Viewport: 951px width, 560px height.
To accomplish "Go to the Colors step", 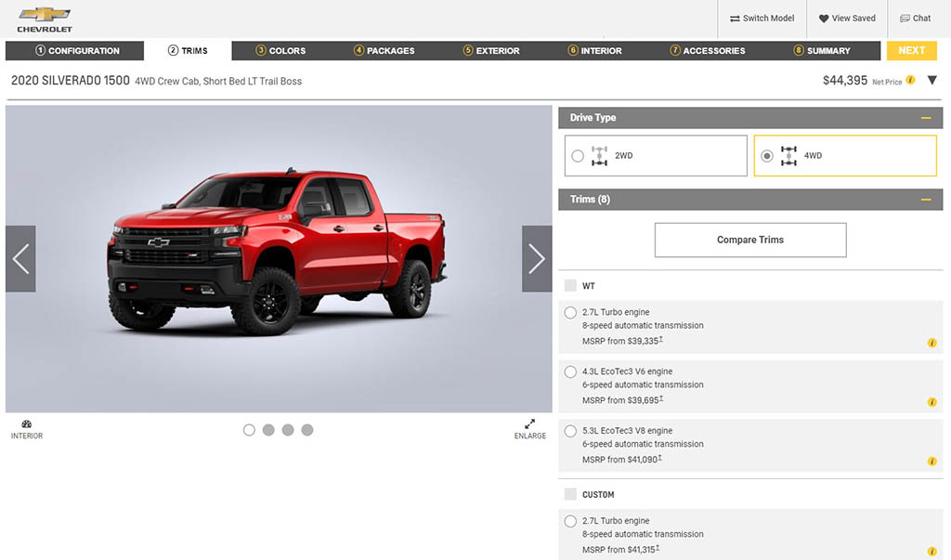I will [280, 51].
